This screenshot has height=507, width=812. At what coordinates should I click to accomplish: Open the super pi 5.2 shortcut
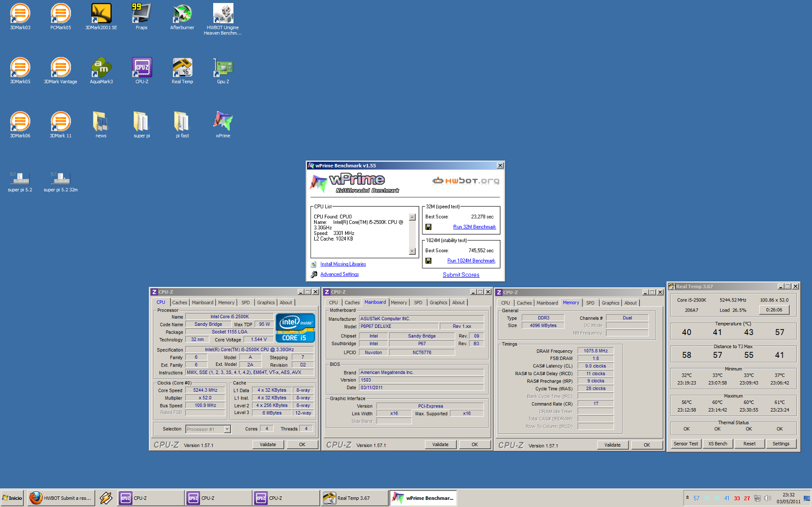[x=20, y=182]
